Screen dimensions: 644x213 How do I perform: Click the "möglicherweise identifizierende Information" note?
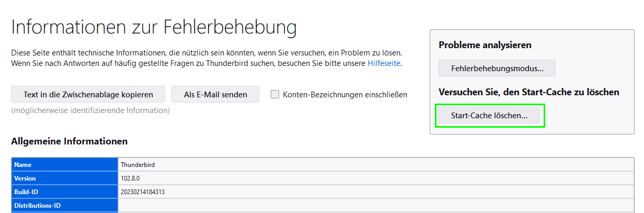[90, 110]
